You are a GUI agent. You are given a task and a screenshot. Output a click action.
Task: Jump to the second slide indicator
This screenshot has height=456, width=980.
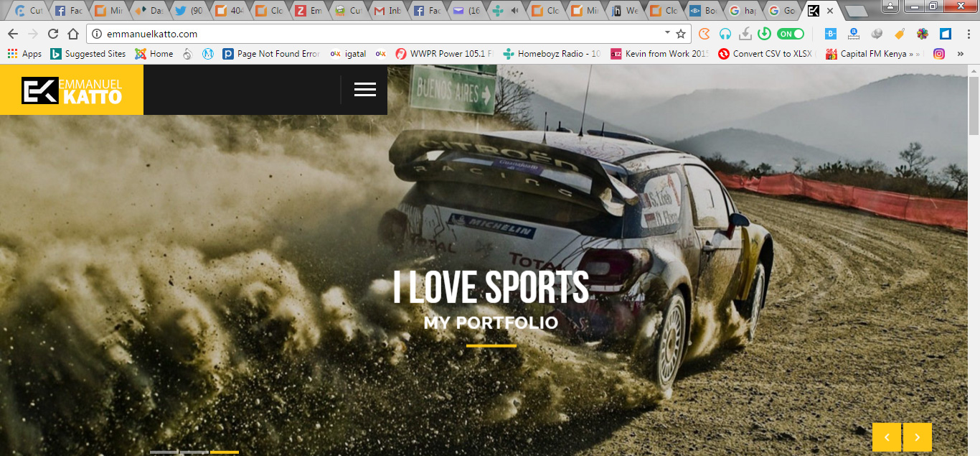[194, 452]
